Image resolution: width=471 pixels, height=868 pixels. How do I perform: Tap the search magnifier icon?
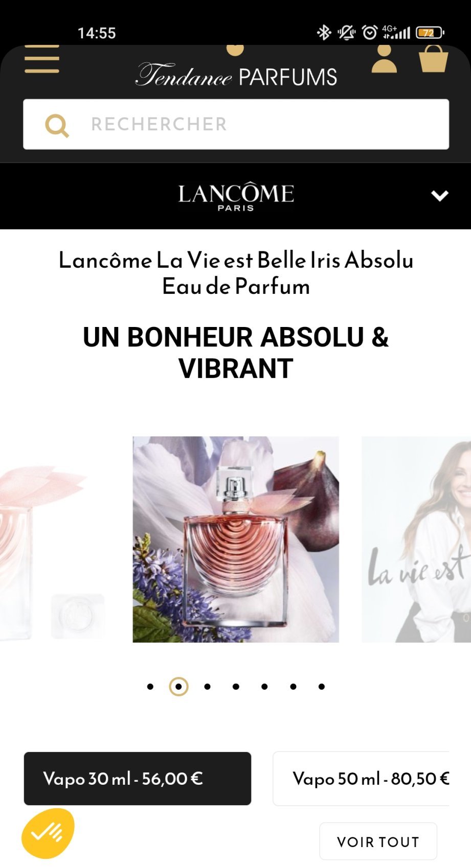tap(57, 125)
